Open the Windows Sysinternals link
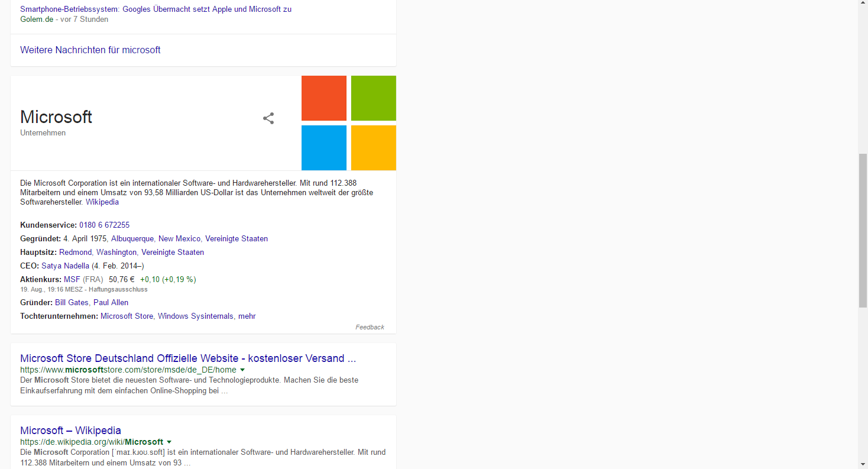Screen dimensions: 868x469 pos(196,316)
